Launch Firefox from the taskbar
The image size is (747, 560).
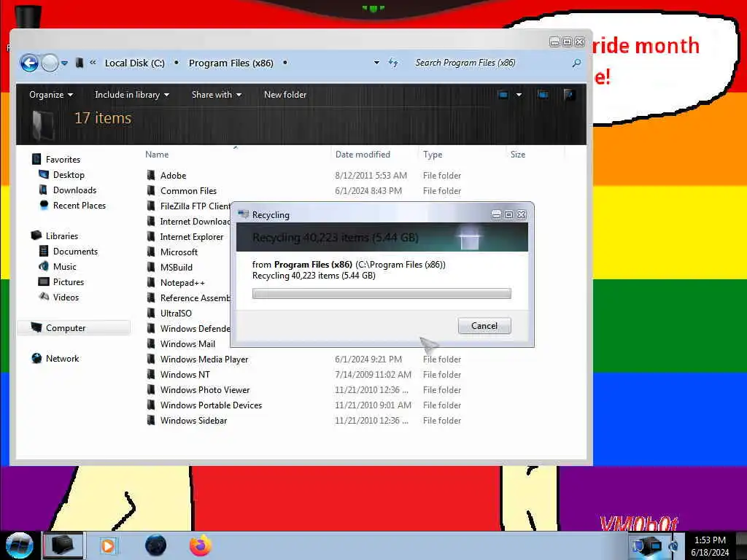pyautogui.click(x=201, y=545)
